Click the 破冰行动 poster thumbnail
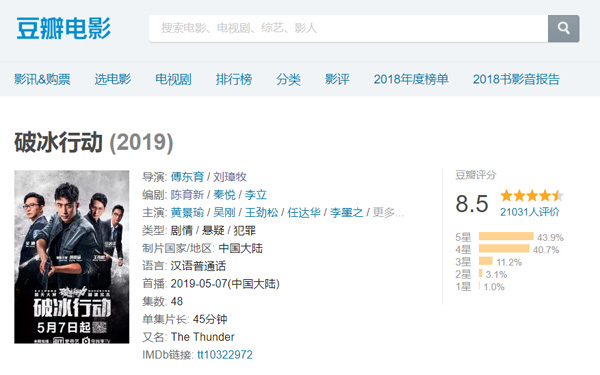 [x=72, y=257]
